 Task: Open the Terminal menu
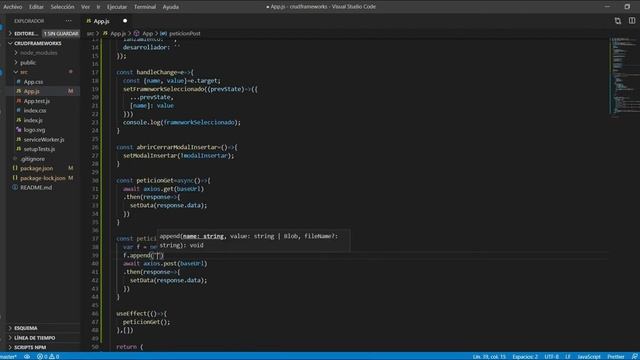point(145,7)
